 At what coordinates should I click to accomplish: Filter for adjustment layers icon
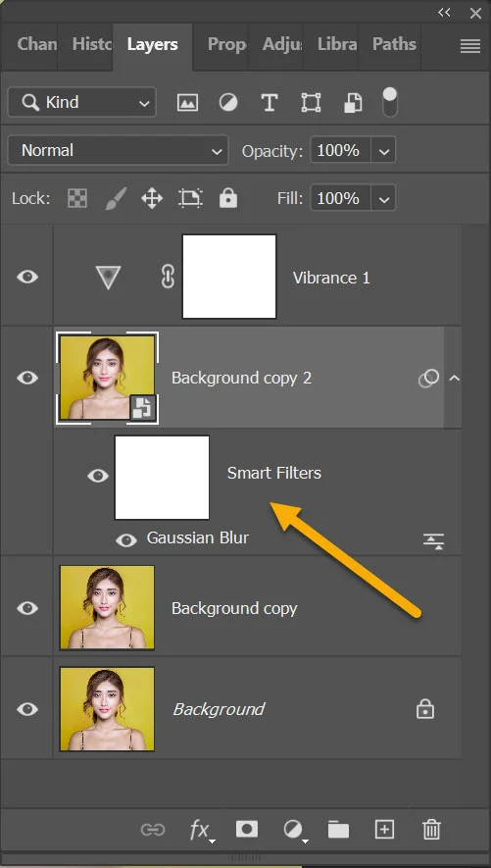click(x=227, y=102)
